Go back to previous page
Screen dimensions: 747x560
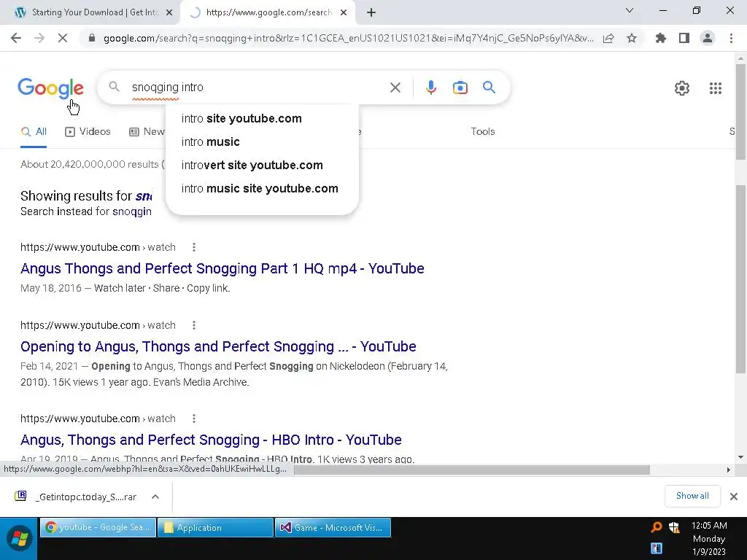point(16,38)
